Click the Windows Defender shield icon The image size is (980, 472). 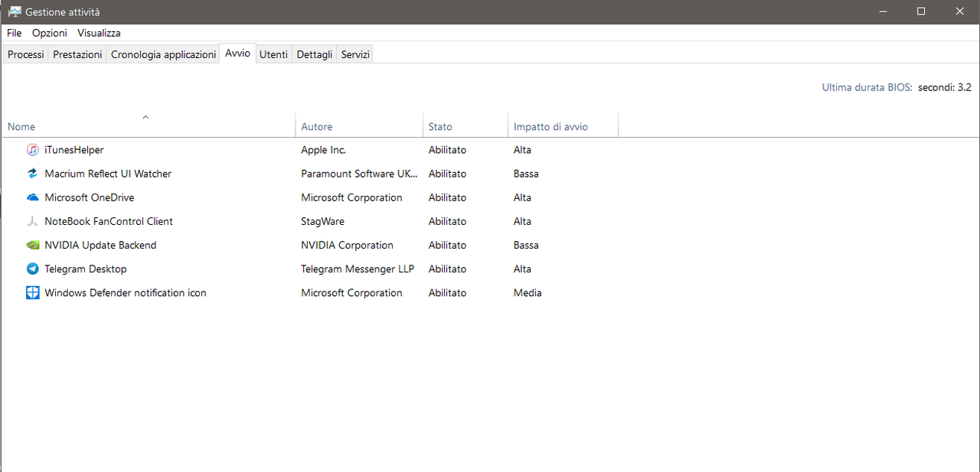tap(32, 292)
